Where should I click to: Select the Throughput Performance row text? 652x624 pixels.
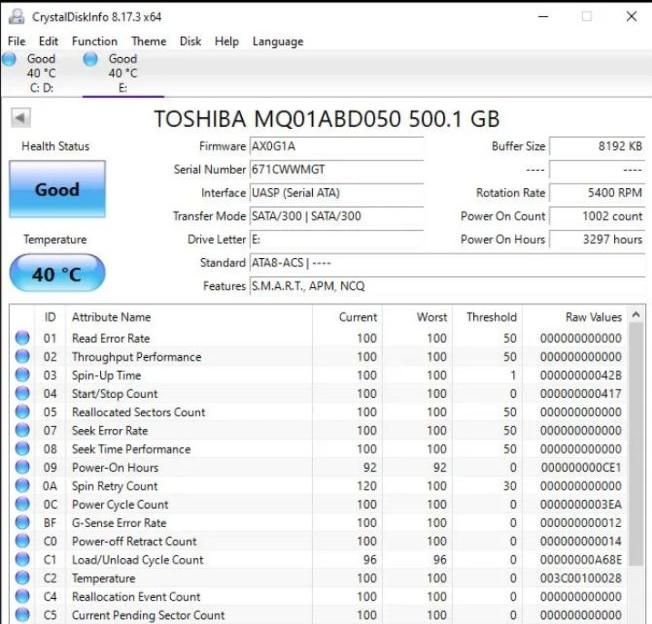click(137, 357)
